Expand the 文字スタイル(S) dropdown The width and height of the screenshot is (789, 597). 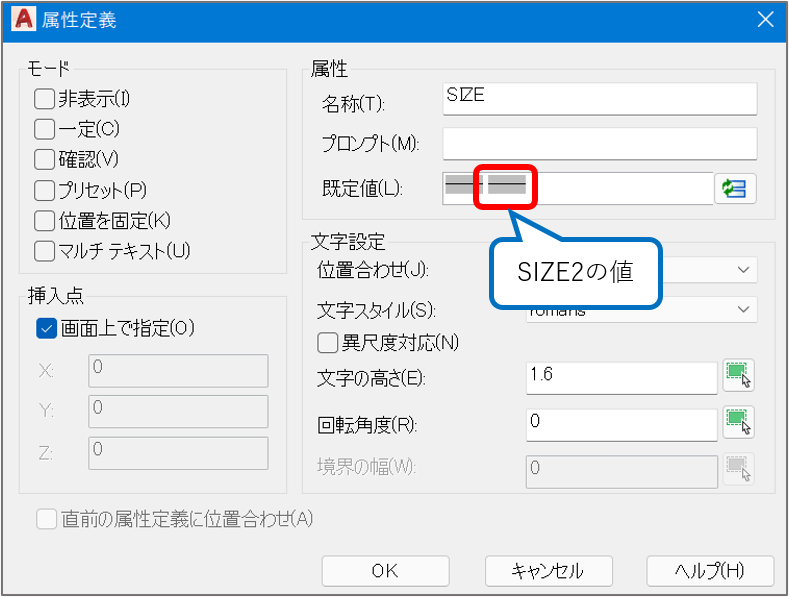741,310
